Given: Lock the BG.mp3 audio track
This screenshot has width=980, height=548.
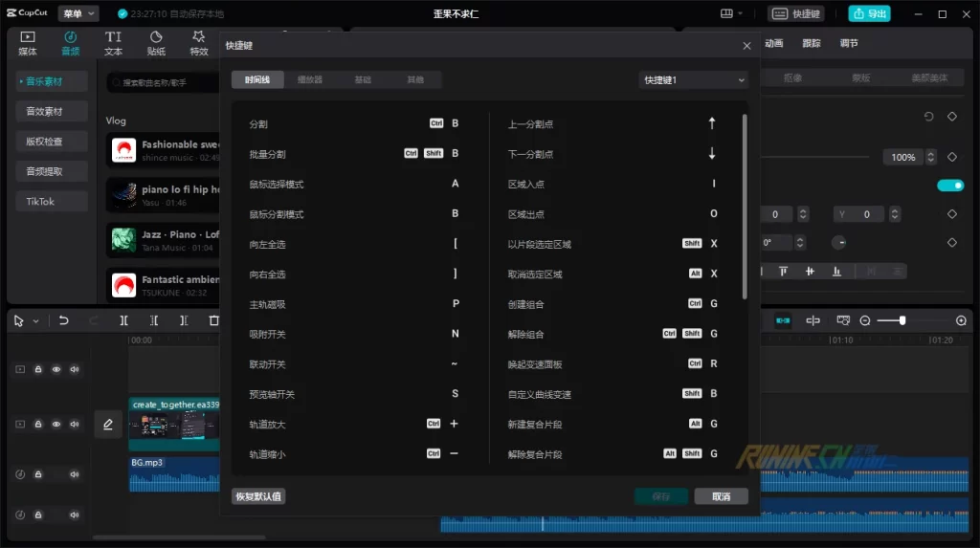Looking at the screenshot, I should 38,474.
